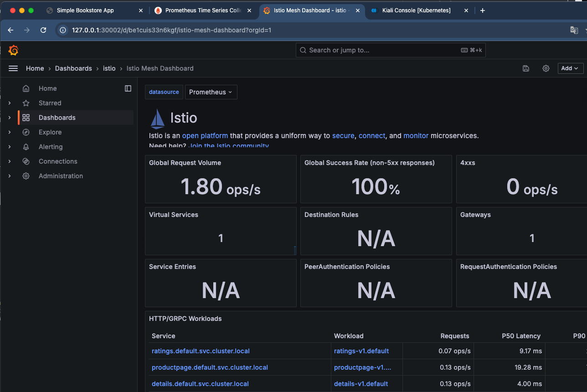Open ratings.default.svc.cluster.local service link
587x392 pixels.
click(x=201, y=351)
